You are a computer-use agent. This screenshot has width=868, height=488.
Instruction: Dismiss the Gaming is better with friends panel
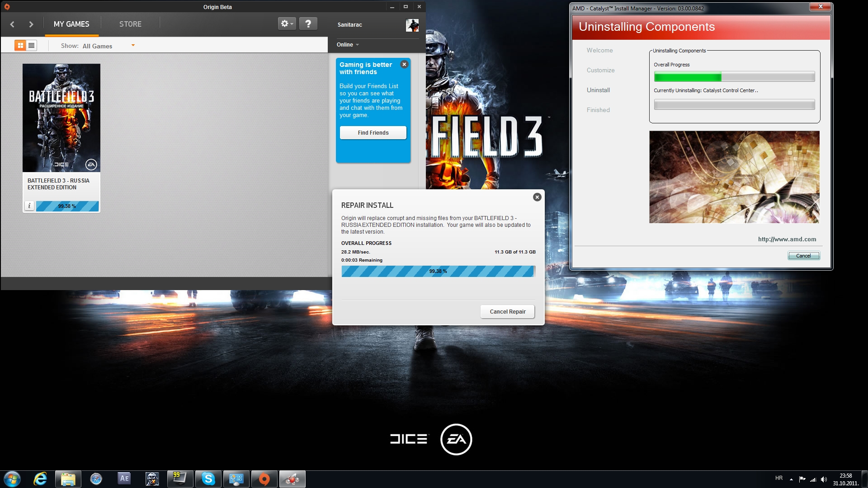[x=404, y=65]
